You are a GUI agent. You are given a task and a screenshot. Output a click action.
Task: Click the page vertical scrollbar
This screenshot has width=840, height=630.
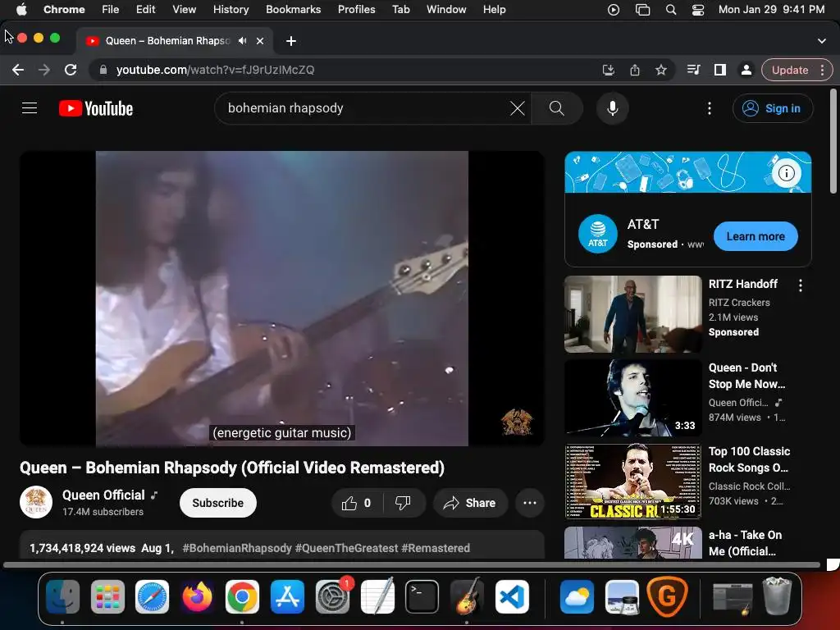coord(833,141)
